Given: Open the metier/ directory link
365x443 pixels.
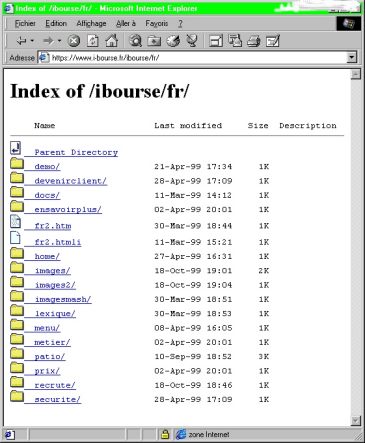Looking at the screenshot, I should click(52, 342).
